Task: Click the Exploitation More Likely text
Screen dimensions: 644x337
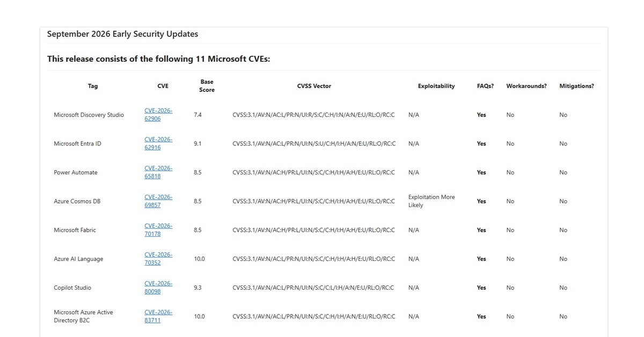Action: coord(431,201)
